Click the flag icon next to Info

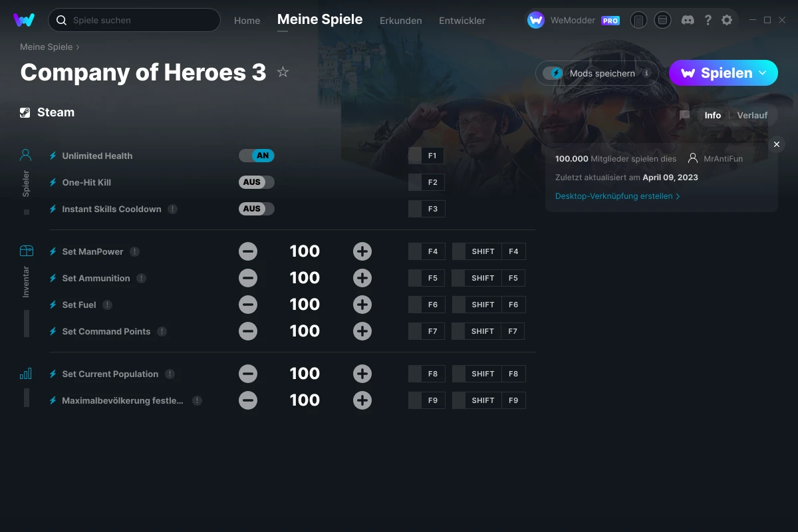(x=684, y=115)
